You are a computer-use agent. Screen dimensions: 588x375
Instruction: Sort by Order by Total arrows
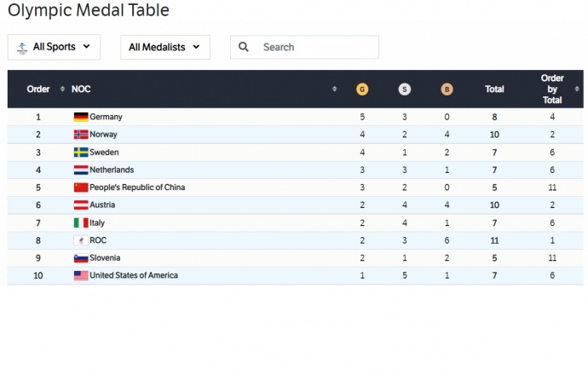click(x=577, y=89)
